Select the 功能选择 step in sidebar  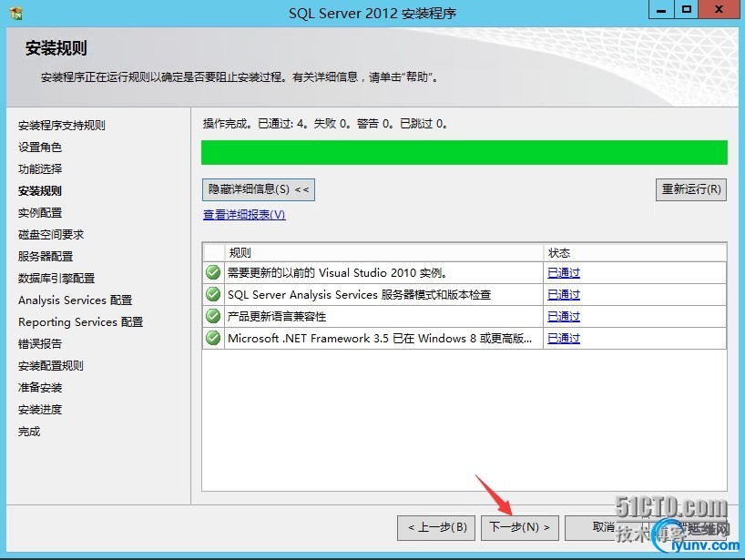(40, 169)
